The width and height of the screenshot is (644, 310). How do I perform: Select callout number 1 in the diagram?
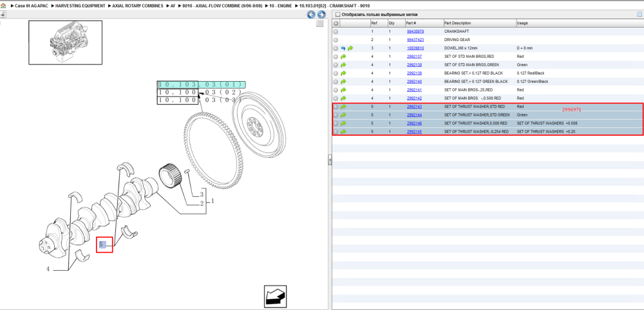(213, 201)
